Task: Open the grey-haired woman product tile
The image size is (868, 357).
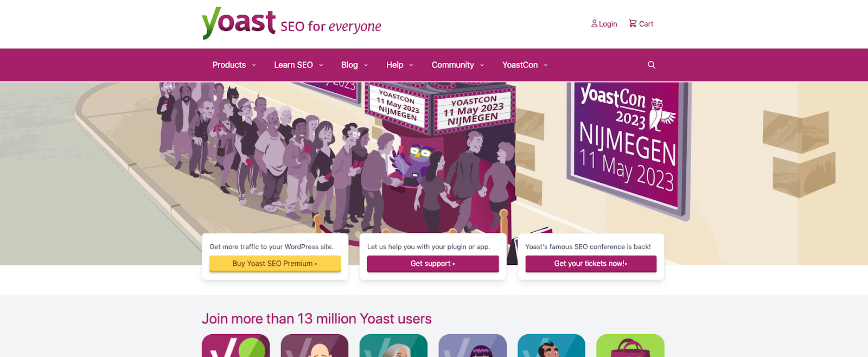Action: 393,346
